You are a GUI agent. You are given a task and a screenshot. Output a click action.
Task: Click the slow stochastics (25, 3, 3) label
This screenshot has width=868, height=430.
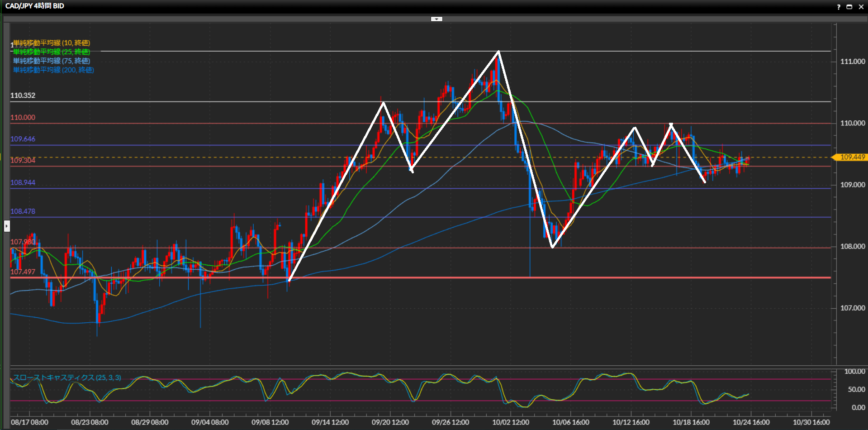point(67,377)
